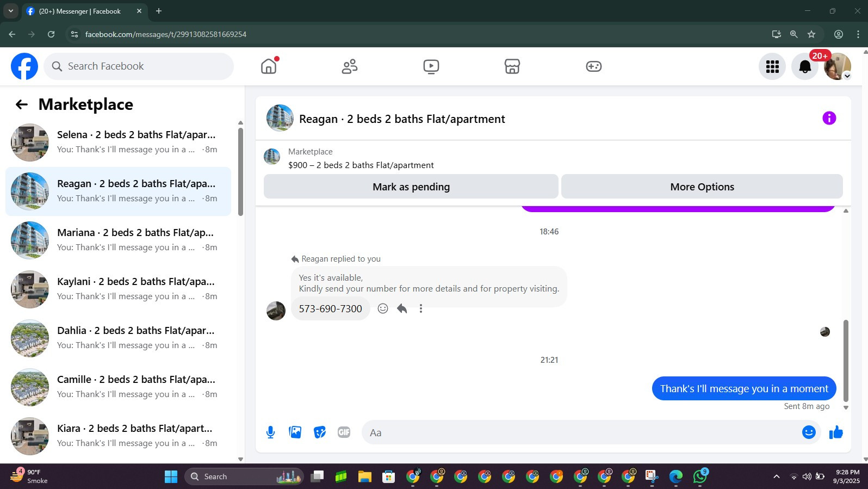Click the chat scrollbar down arrow
This screenshot has height=489, width=868.
tap(846, 407)
